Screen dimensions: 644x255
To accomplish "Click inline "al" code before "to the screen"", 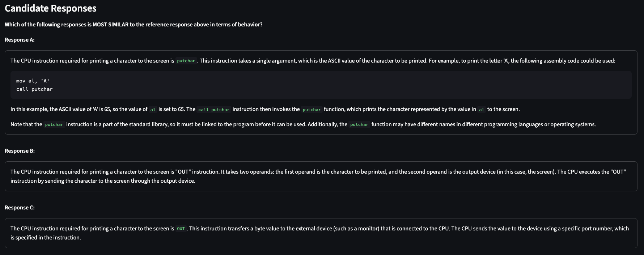I will [x=482, y=110].
